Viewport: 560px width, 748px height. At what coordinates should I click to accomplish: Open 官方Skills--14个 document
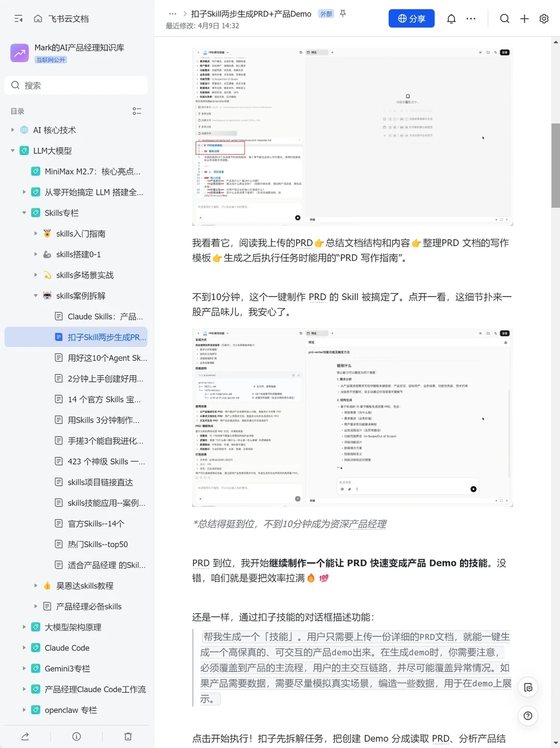76,524
